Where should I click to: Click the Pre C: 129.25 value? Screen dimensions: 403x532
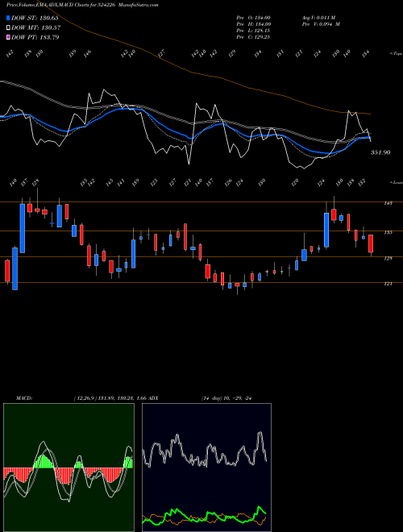click(x=253, y=37)
